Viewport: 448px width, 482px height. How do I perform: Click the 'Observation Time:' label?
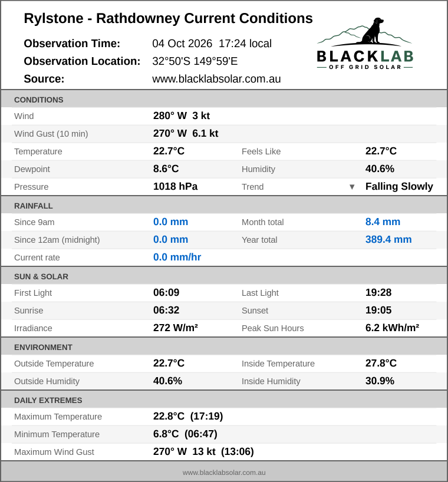coord(72,44)
